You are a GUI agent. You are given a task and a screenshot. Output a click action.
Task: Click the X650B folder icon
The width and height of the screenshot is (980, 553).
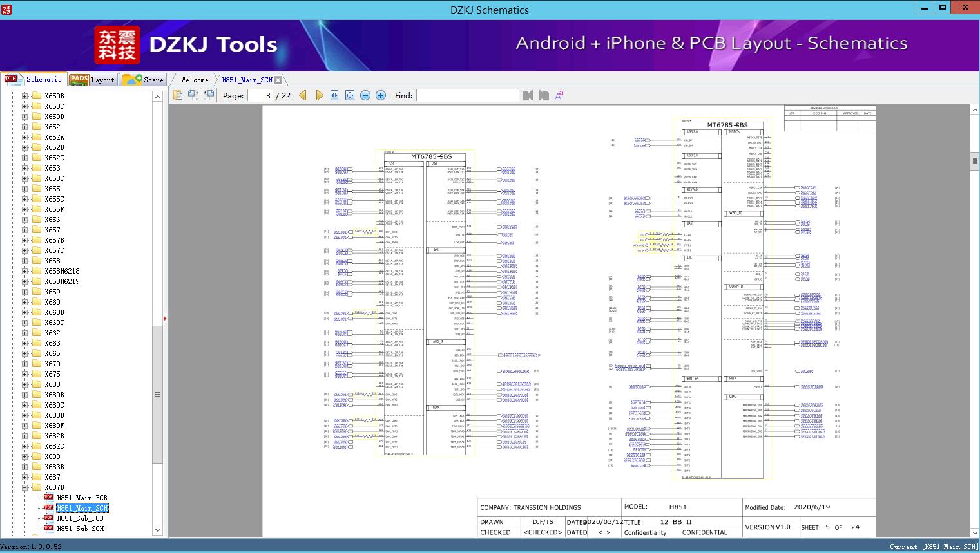(37, 96)
